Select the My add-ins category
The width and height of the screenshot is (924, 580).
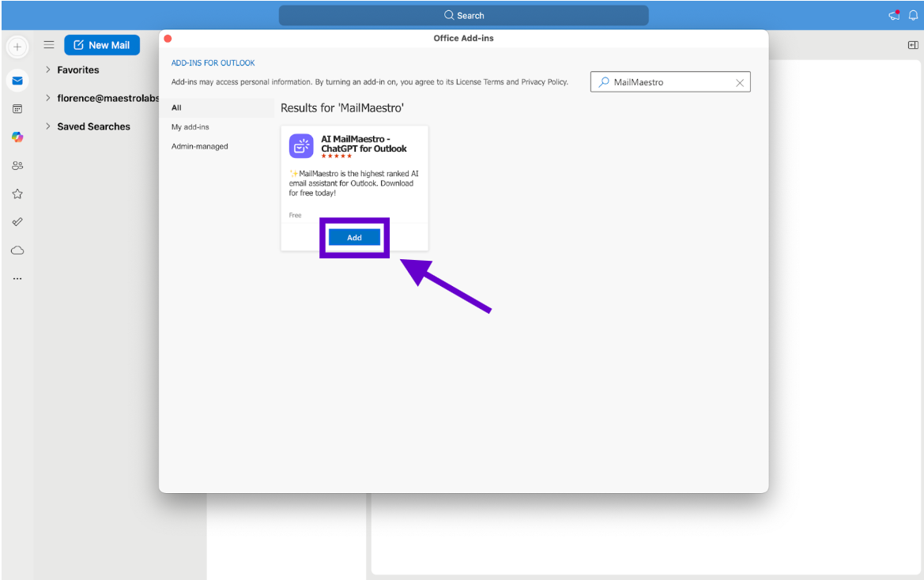(190, 127)
